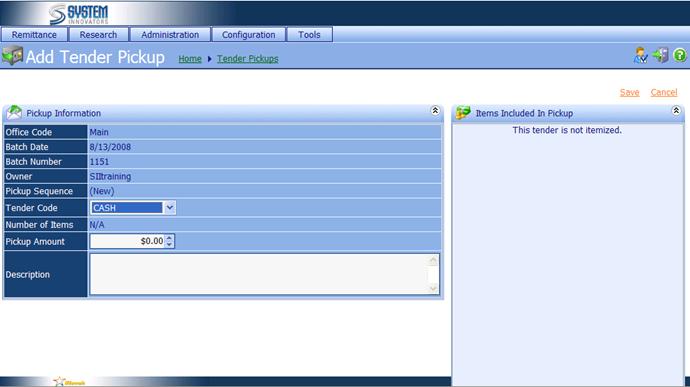Click the Cancel link
The image size is (690, 387).
tap(664, 92)
